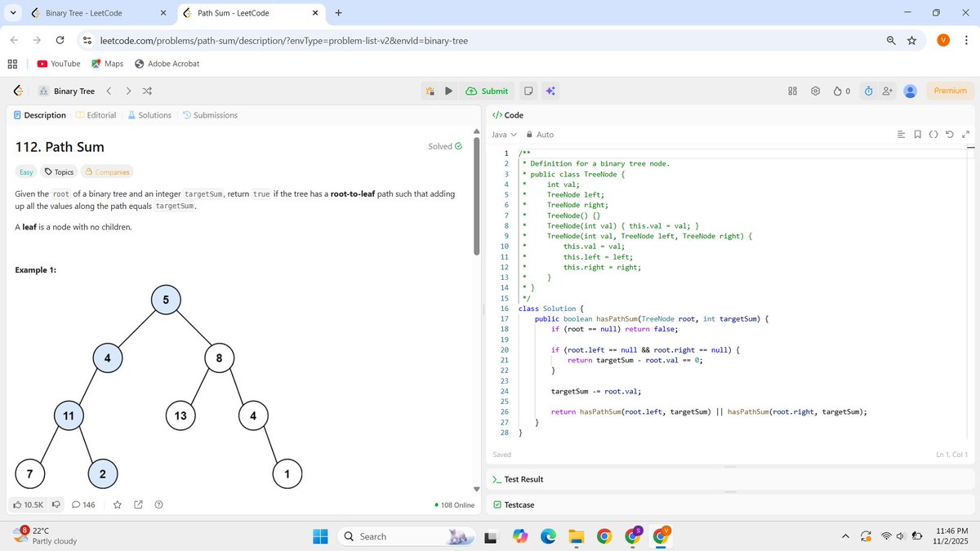Format code with the align icon
The width and height of the screenshot is (980, 551).
901,135
